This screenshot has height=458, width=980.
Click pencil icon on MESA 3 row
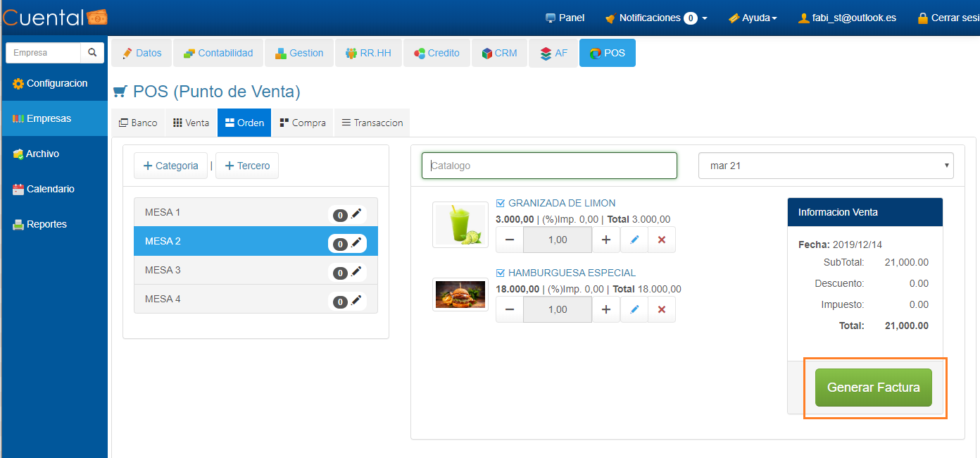pyautogui.click(x=356, y=272)
